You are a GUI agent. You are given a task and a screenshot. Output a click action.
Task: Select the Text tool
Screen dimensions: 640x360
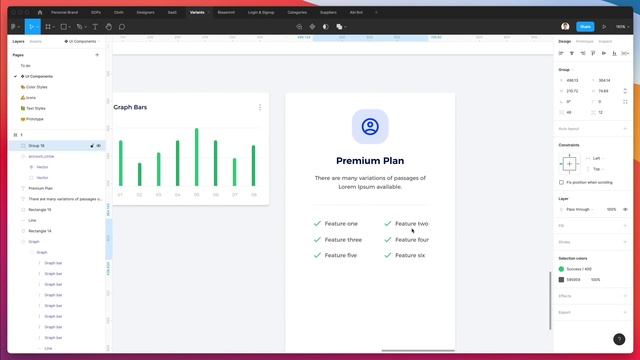(95, 27)
